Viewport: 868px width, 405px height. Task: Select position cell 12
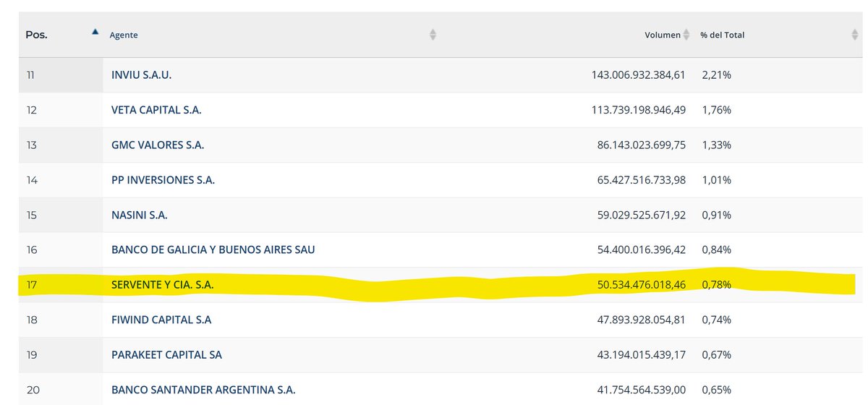tap(61, 110)
